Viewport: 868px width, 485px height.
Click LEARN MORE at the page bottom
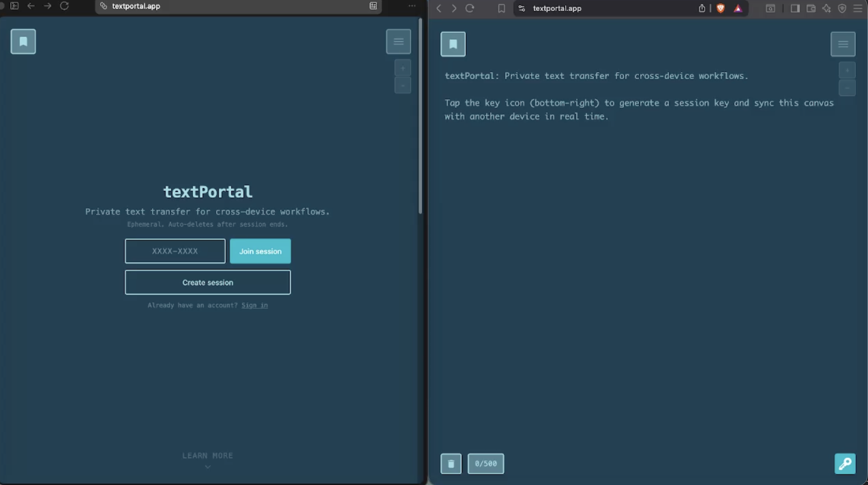(208, 456)
